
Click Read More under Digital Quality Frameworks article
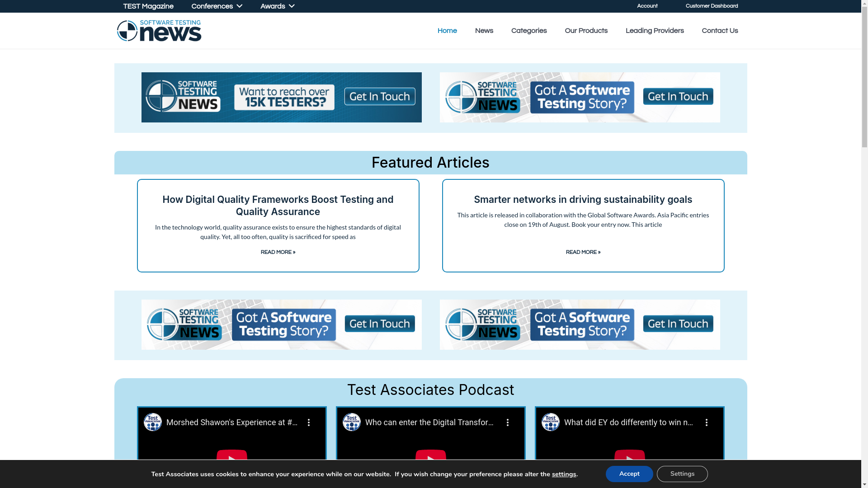coord(278,252)
